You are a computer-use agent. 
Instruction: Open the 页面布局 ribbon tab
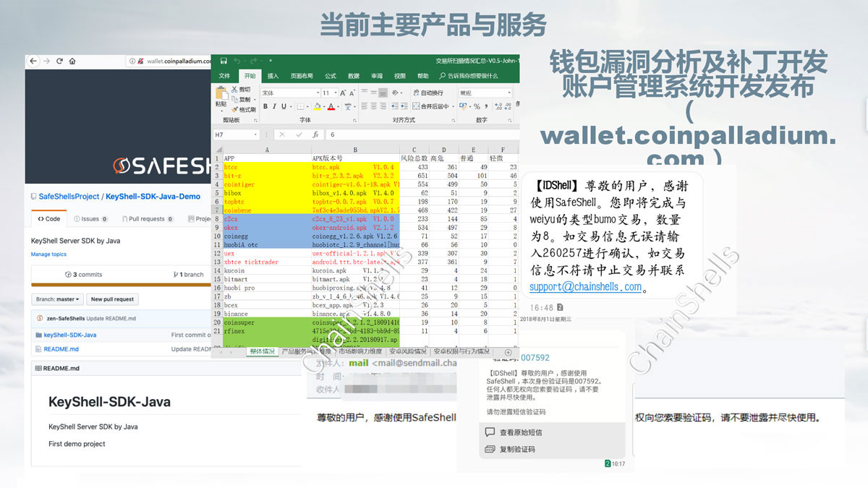pos(302,76)
